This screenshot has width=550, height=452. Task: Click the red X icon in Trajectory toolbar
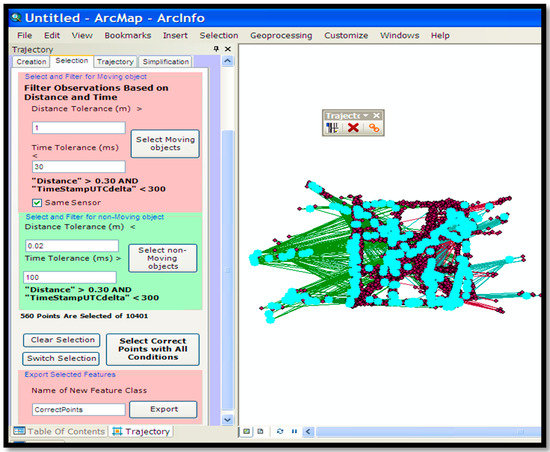353,127
